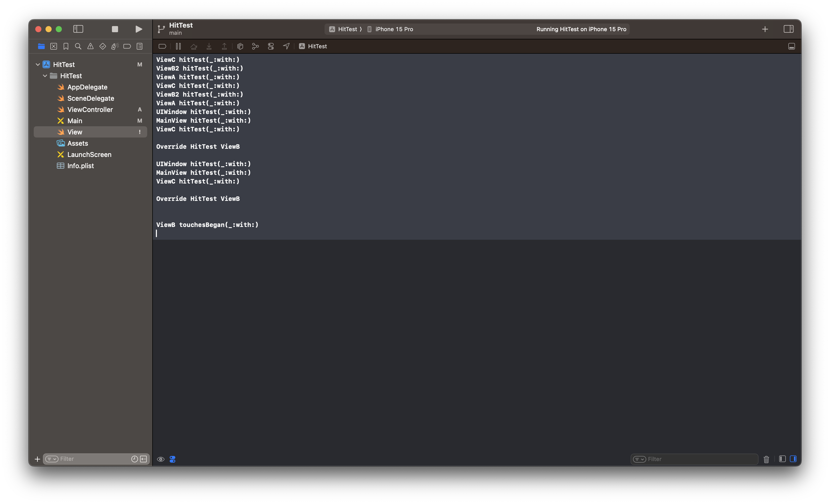
Task: Pause program execution in the debug bar
Action: tap(178, 46)
